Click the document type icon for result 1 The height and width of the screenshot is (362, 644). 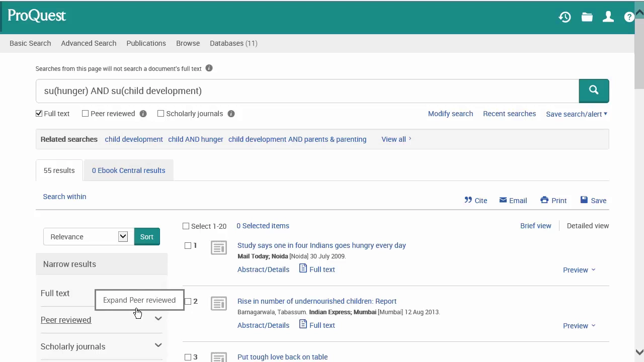(x=218, y=248)
